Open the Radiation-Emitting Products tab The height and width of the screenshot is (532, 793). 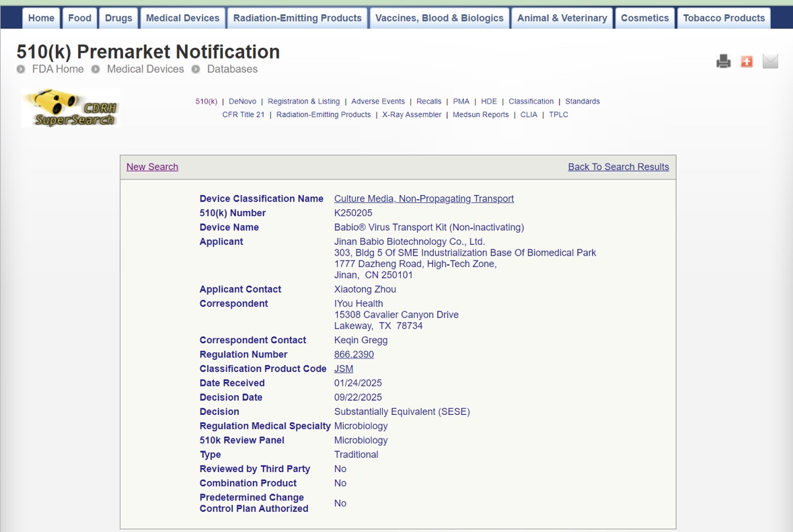pos(297,18)
